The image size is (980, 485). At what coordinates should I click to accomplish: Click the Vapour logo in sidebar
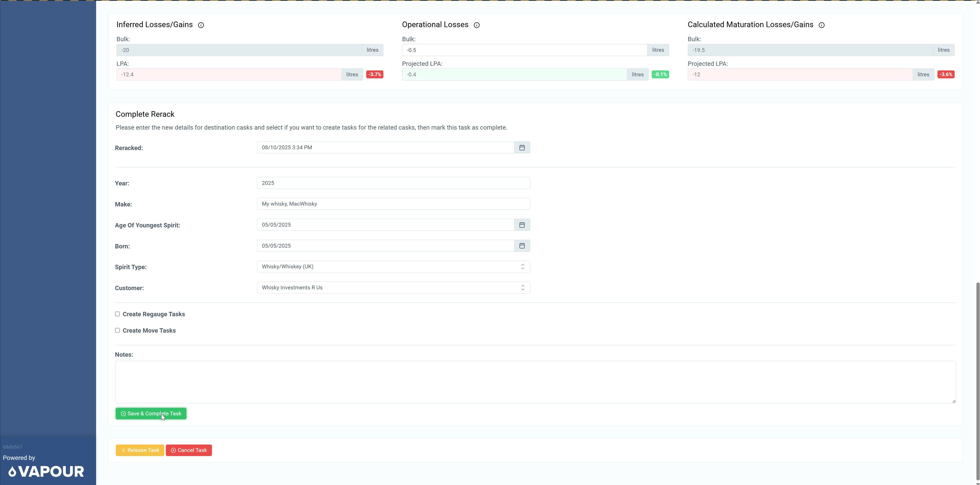pyautogui.click(x=46, y=472)
